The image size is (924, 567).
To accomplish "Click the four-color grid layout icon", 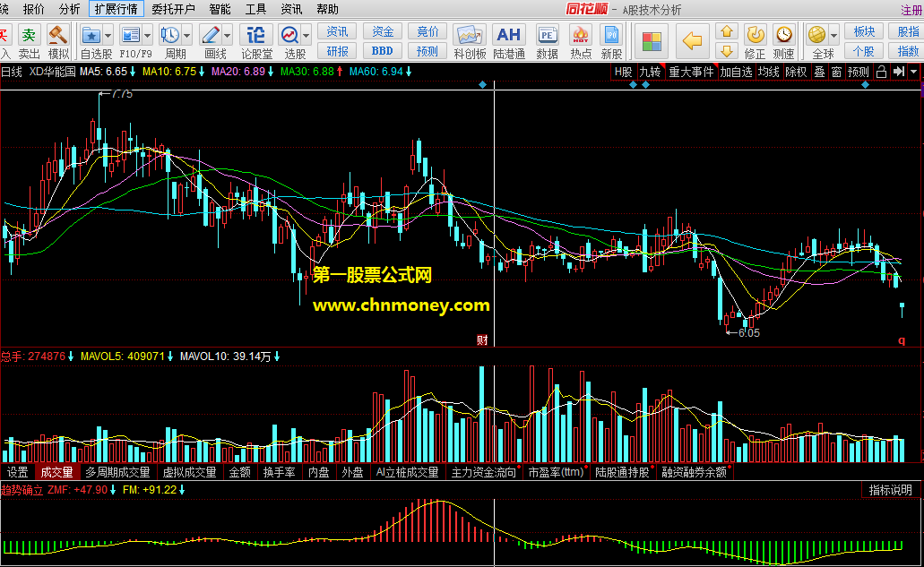I will [x=652, y=41].
